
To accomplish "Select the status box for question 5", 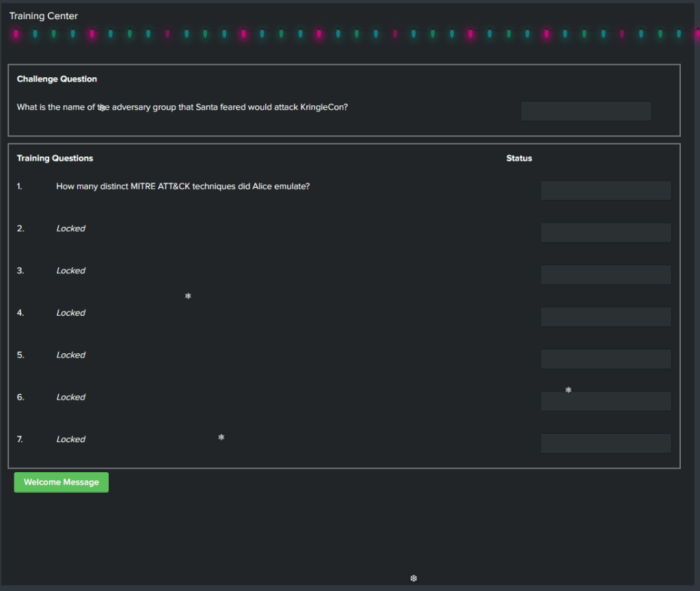I will pos(606,359).
